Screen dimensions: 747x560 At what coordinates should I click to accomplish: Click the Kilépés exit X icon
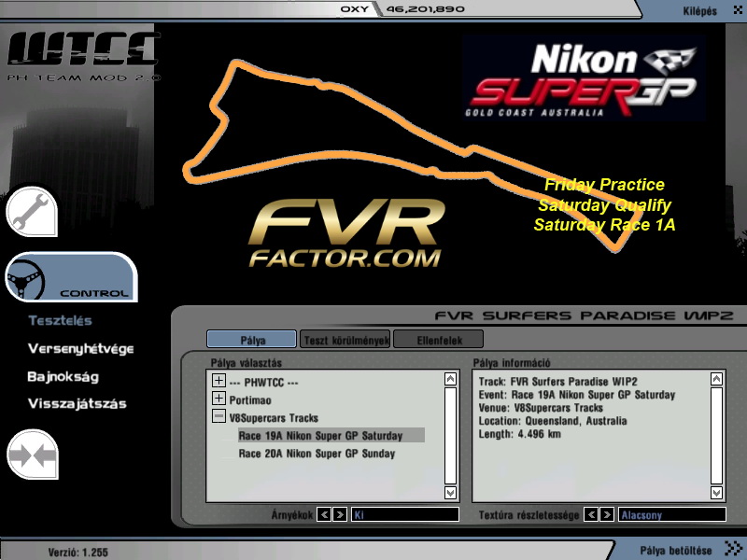(738, 10)
